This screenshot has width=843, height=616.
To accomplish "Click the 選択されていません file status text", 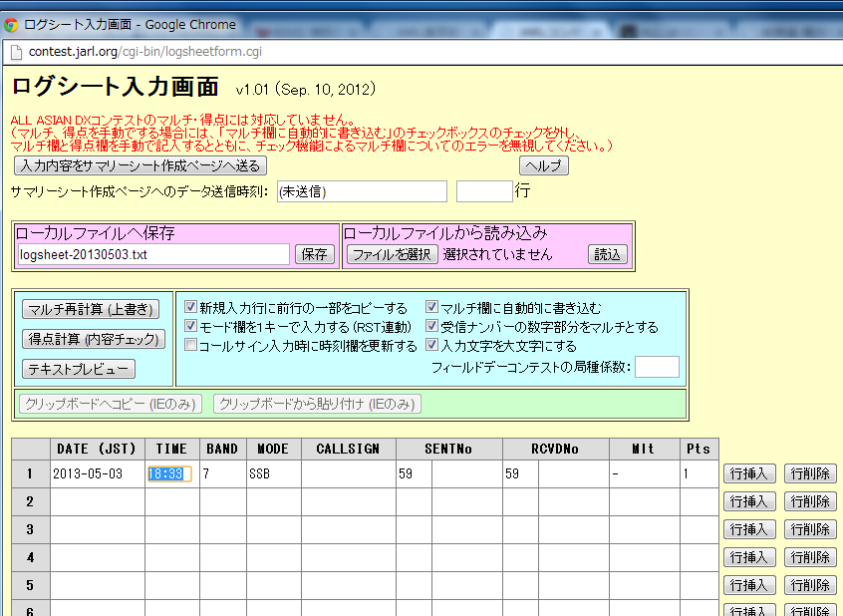I will [497, 254].
